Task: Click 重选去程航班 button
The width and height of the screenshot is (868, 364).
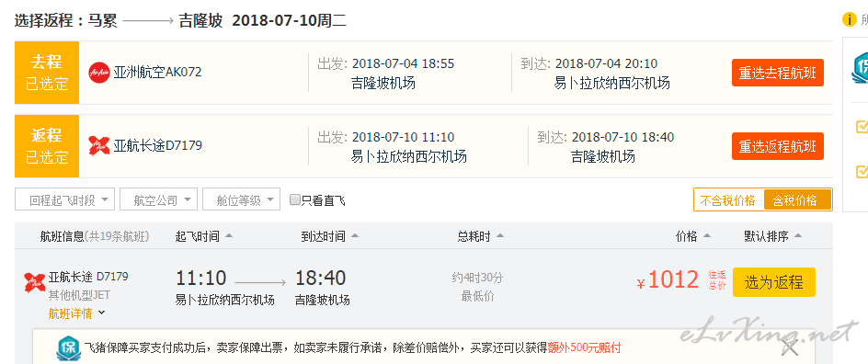Action: click(x=777, y=73)
